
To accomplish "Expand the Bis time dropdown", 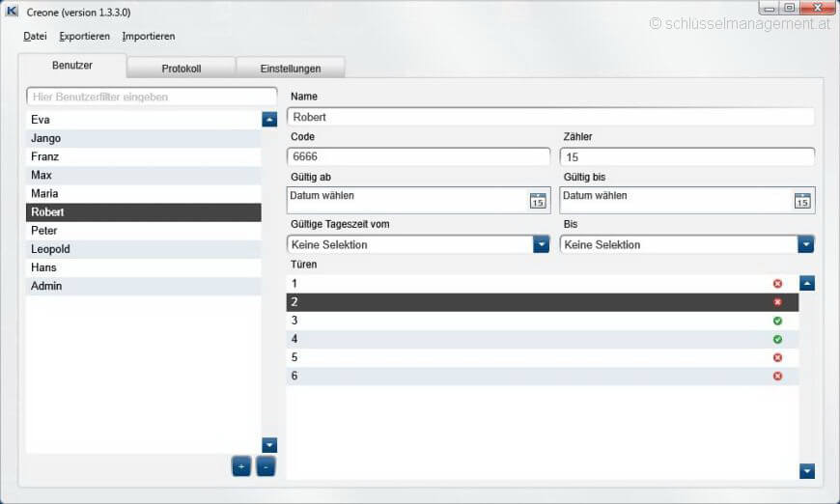I will click(805, 244).
